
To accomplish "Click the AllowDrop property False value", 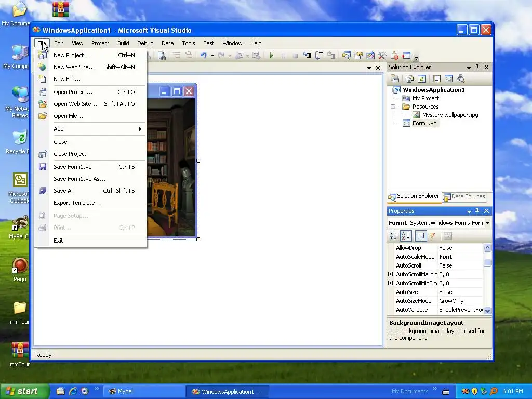I will tap(460, 248).
